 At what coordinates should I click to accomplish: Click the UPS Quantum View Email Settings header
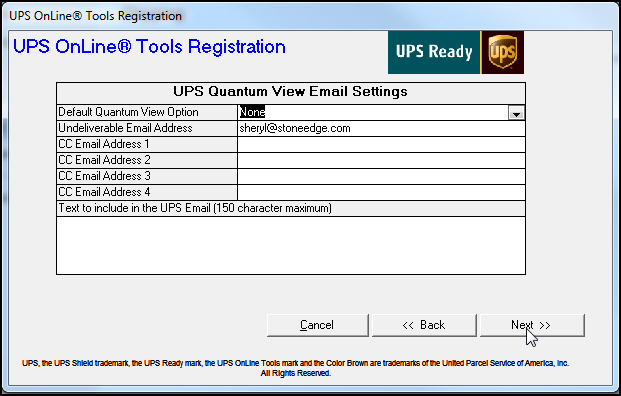pyautogui.click(x=290, y=91)
